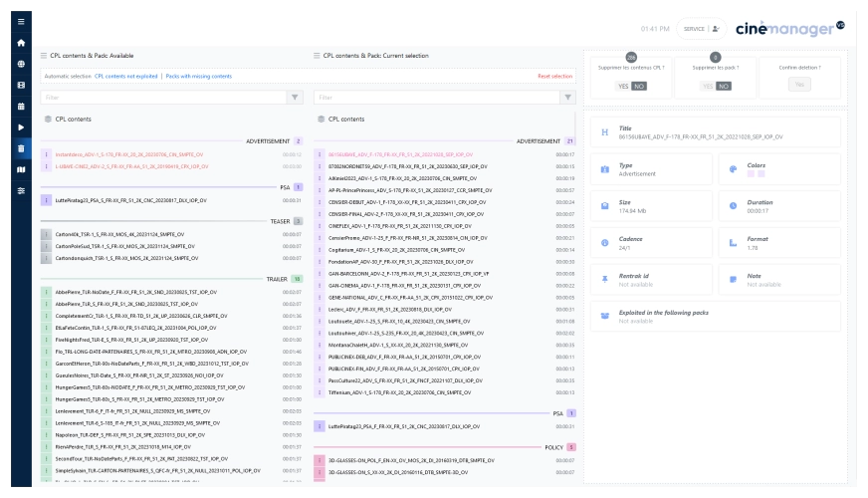Open filter funnel in Available panel
This screenshot has height=498, width=868.
coord(295,98)
